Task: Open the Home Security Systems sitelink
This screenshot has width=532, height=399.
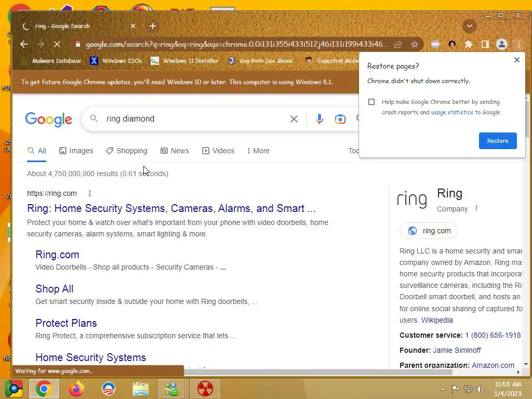Action: pyautogui.click(x=90, y=357)
